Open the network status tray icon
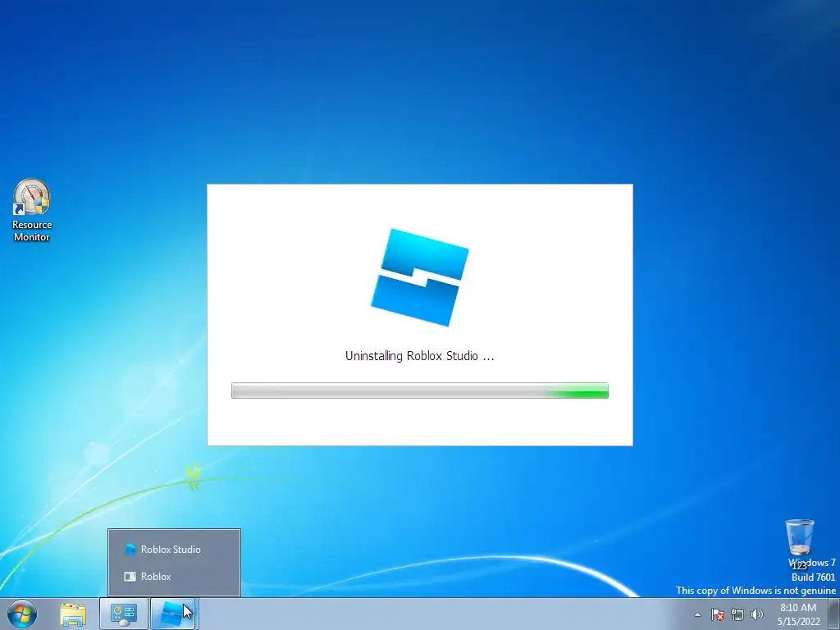840x630 pixels. pos(737,614)
